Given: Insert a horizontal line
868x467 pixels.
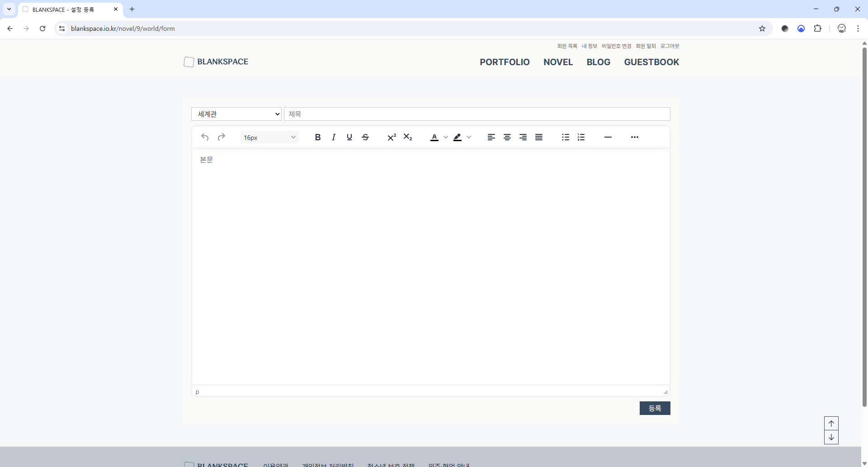Looking at the screenshot, I should [x=608, y=137].
